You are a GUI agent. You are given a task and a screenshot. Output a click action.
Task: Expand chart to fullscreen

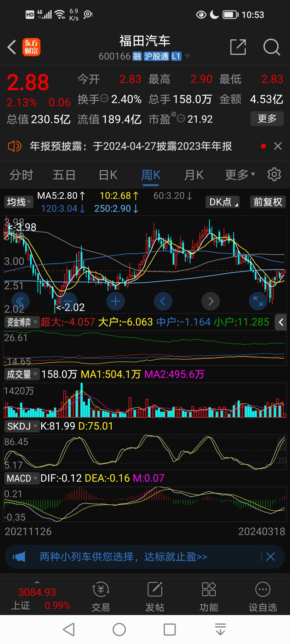258,301
